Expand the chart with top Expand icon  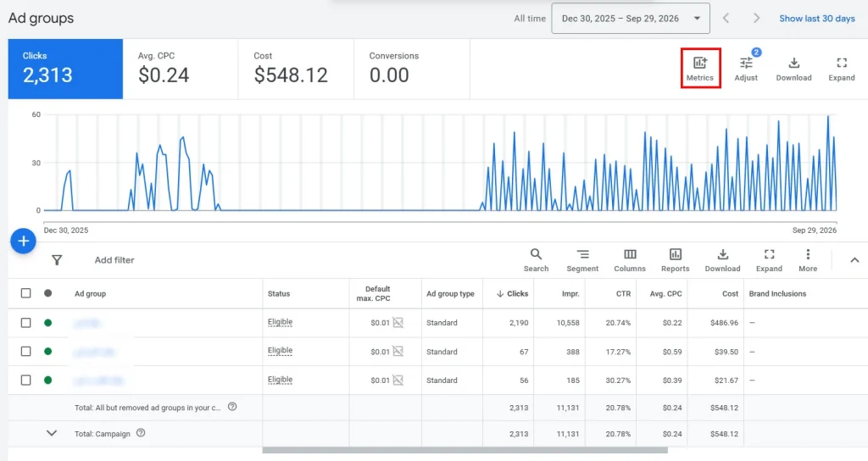click(x=842, y=69)
